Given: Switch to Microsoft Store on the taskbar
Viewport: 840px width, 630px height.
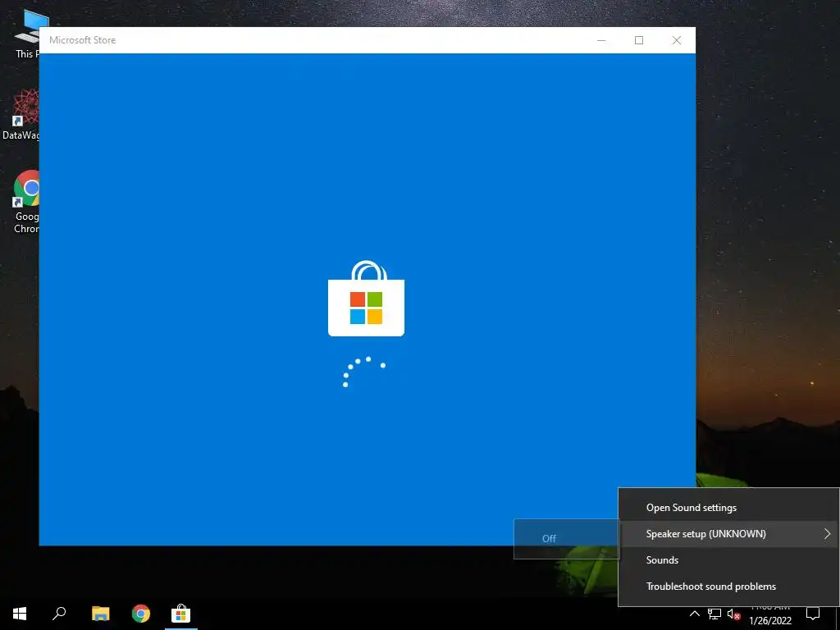Looking at the screenshot, I should tap(181, 614).
